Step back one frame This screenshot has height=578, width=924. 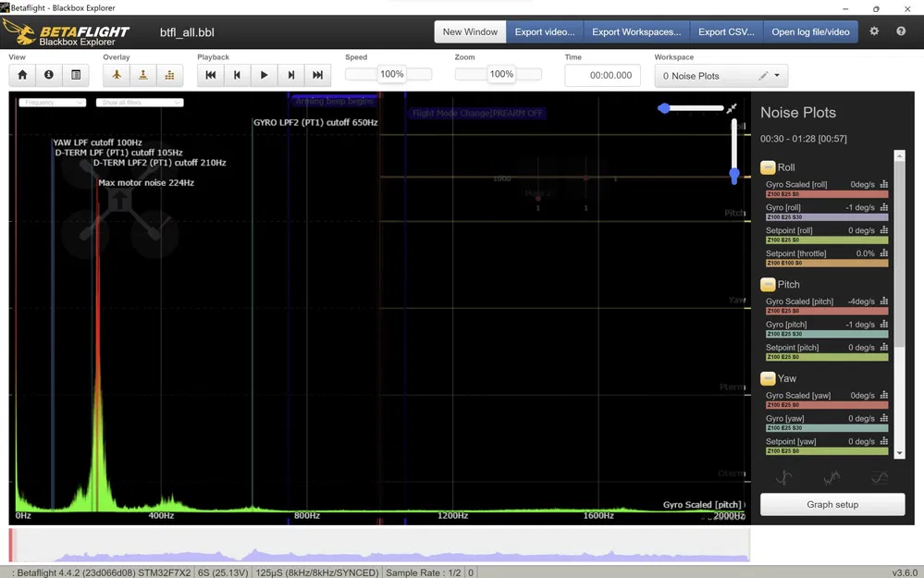coord(237,75)
